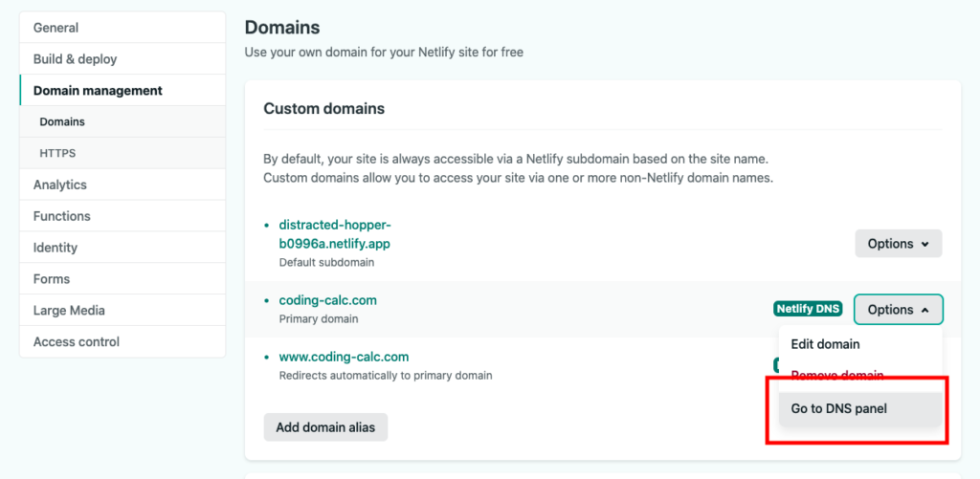Open the coding-calc.com domain link
Screen dimensions: 980x479
click(327, 300)
